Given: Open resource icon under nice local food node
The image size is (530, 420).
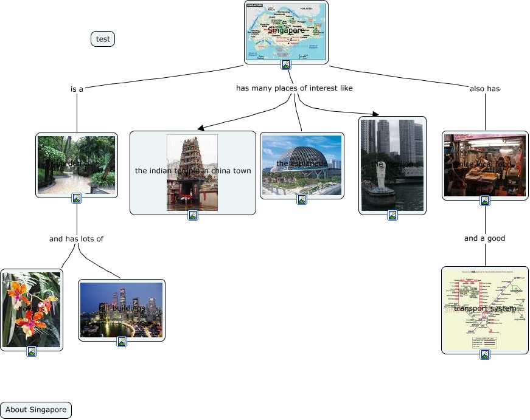Looking at the screenshot, I should 485,201.
